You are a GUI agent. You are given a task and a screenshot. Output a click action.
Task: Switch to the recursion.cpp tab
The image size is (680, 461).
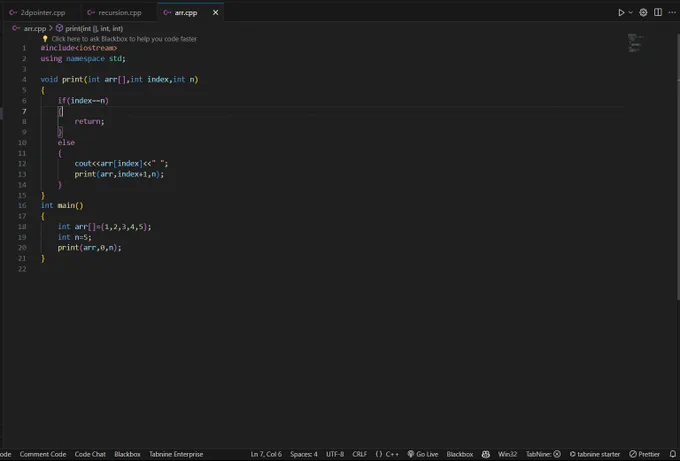coord(120,13)
